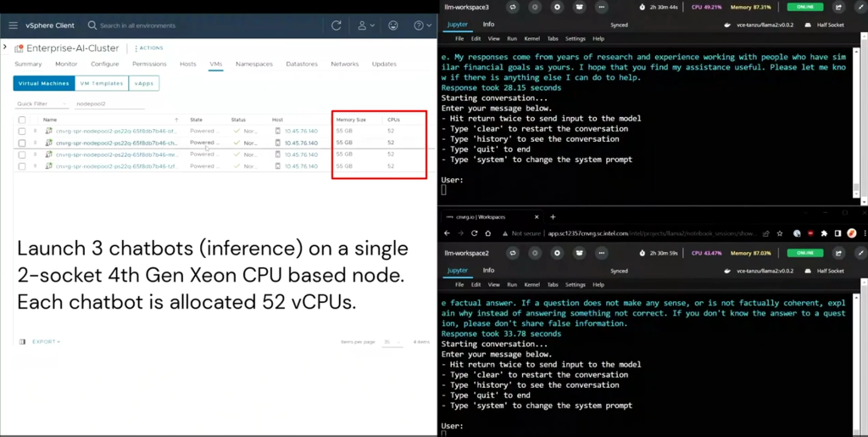The image size is (868, 437).
Task: Open the Kernel menu in llm-workspace3 Jupyter
Action: pyautogui.click(x=532, y=39)
